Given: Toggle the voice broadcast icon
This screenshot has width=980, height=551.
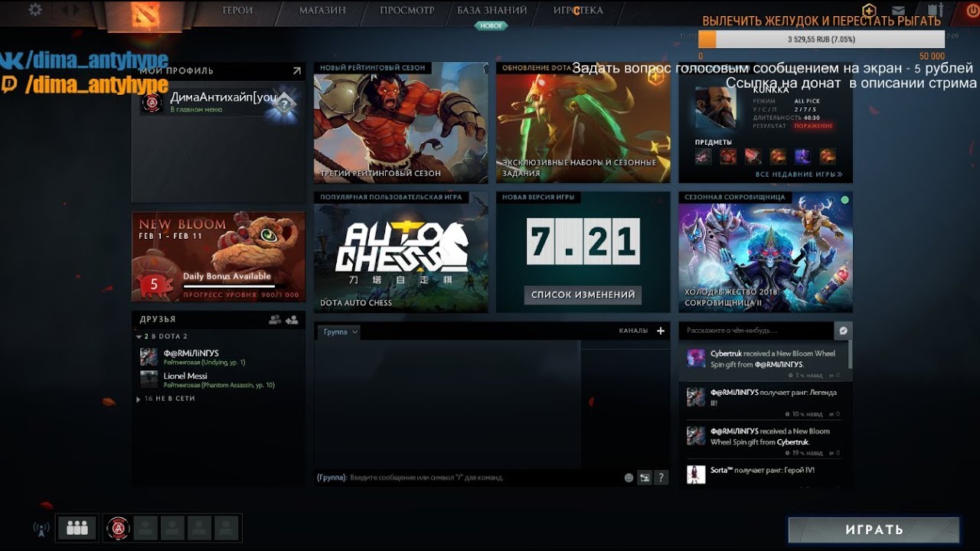Looking at the screenshot, I should pos(41,529).
